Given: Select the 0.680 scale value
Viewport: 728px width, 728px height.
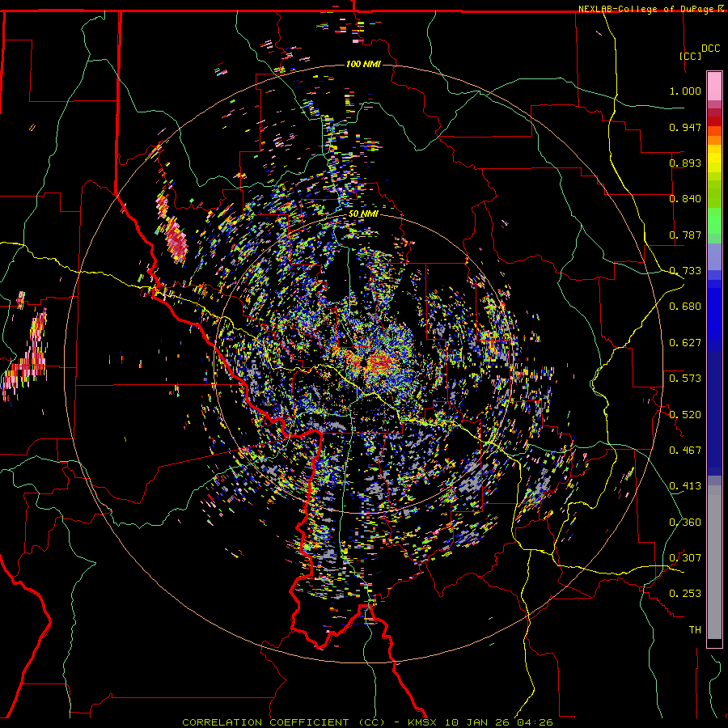Looking at the screenshot, I should pyautogui.click(x=685, y=307).
